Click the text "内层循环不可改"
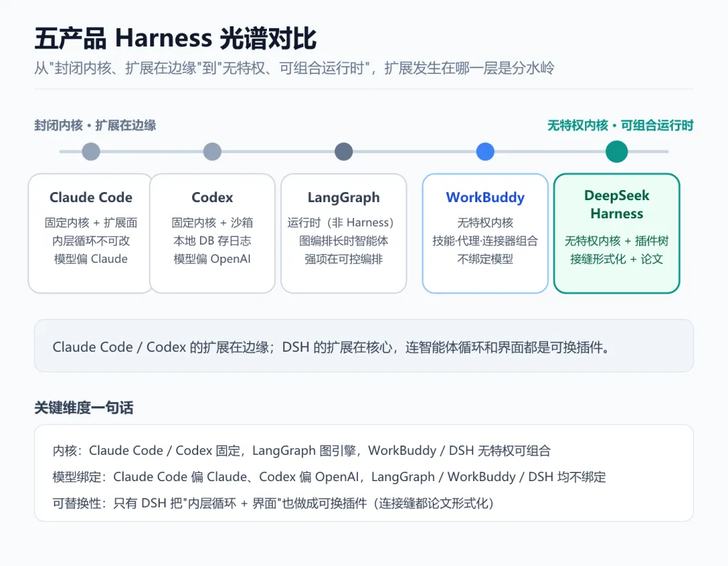Screen dimensions: 728x566 click(91, 241)
